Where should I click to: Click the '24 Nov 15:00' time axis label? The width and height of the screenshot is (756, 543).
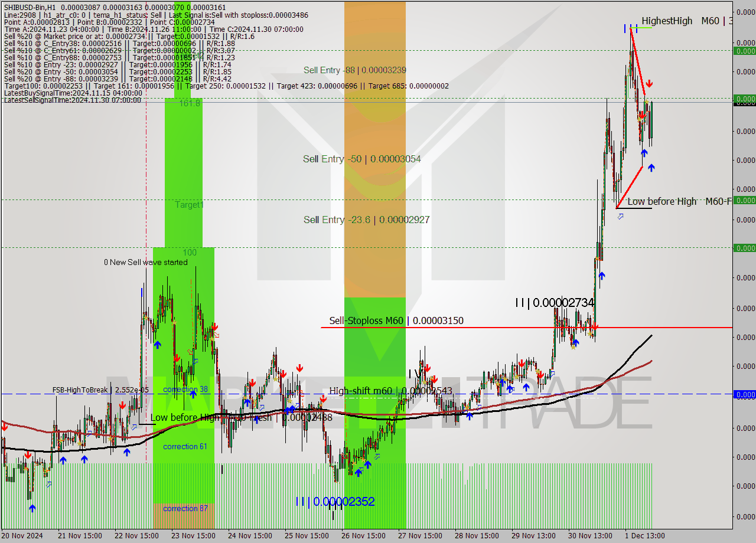click(x=250, y=536)
